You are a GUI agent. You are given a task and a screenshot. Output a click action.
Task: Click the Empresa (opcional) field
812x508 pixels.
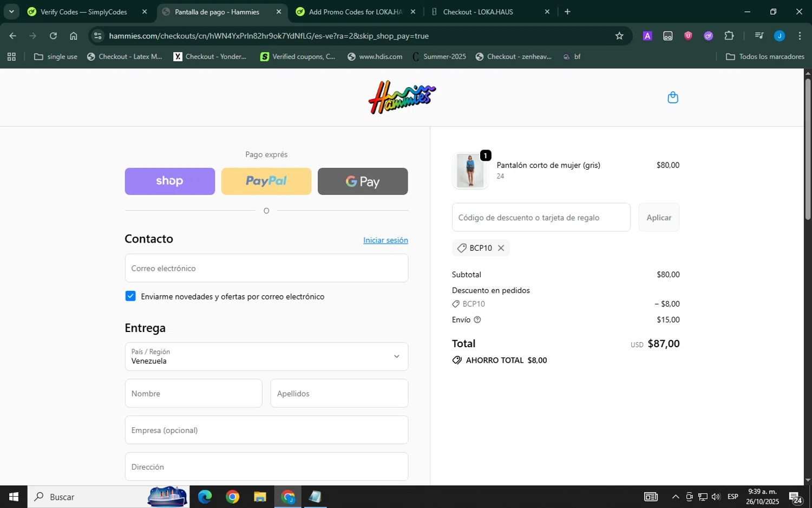pos(266,430)
